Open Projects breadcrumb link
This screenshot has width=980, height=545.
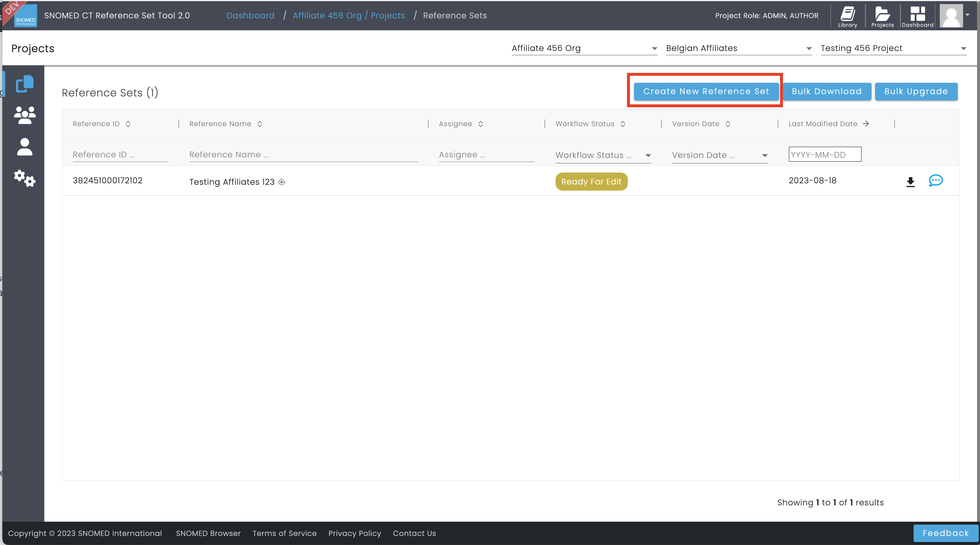pyautogui.click(x=388, y=16)
